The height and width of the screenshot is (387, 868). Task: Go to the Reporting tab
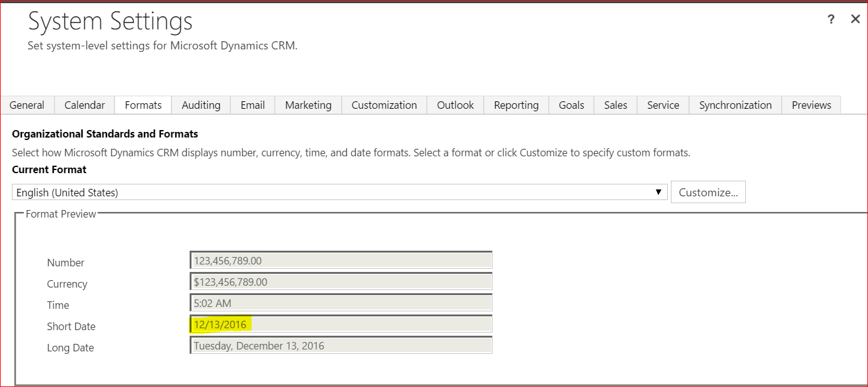[516, 105]
